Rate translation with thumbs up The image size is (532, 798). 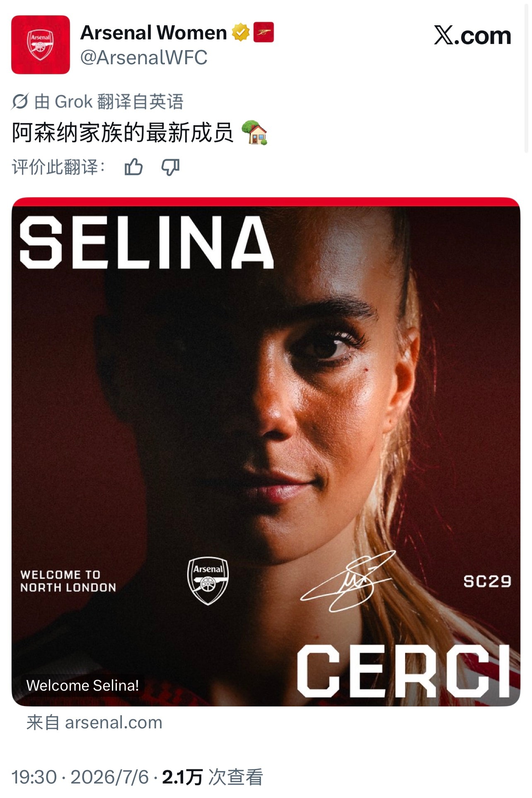(x=133, y=167)
